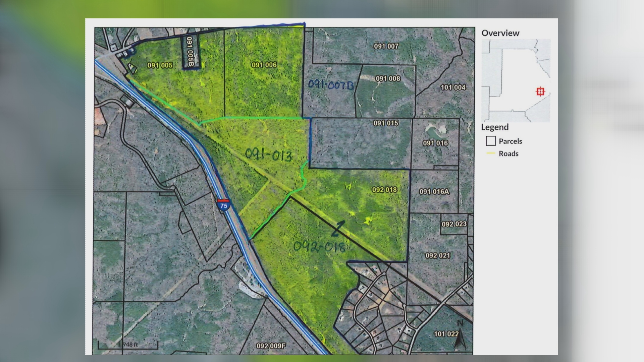Click the red locator marker in overview
This screenshot has height=362, width=644.
(x=540, y=92)
